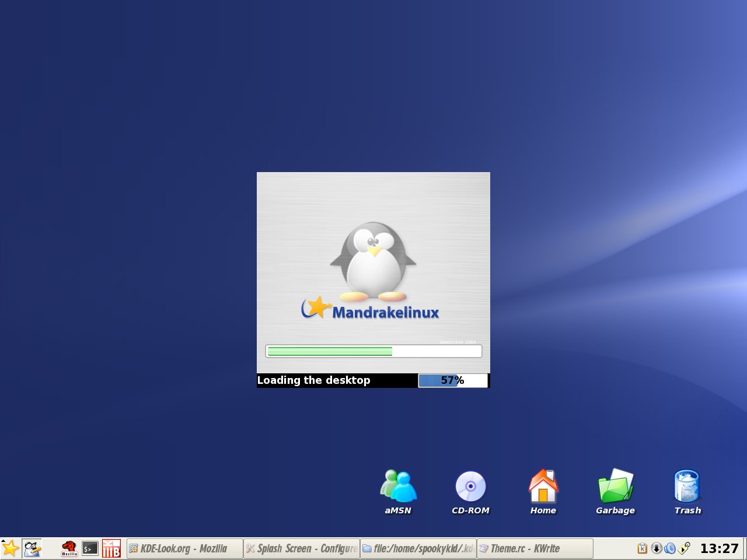Select the Garbage folder desktop icon

tap(615, 492)
